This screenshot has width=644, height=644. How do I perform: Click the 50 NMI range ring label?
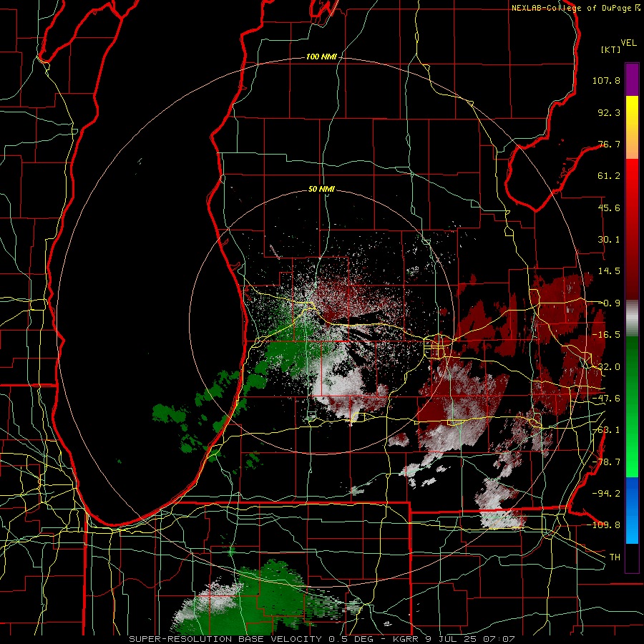(321, 189)
